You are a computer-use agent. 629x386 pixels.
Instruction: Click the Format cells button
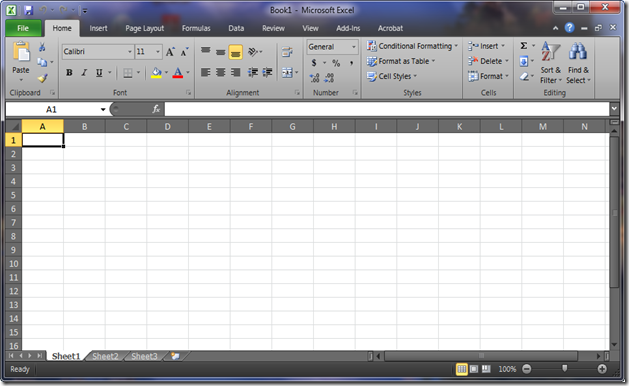[x=488, y=76]
